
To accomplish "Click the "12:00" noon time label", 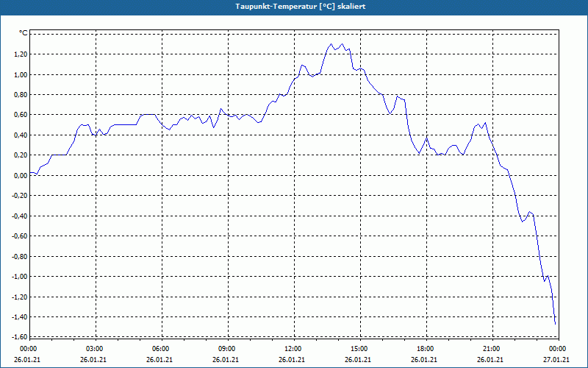I will [293, 349].
